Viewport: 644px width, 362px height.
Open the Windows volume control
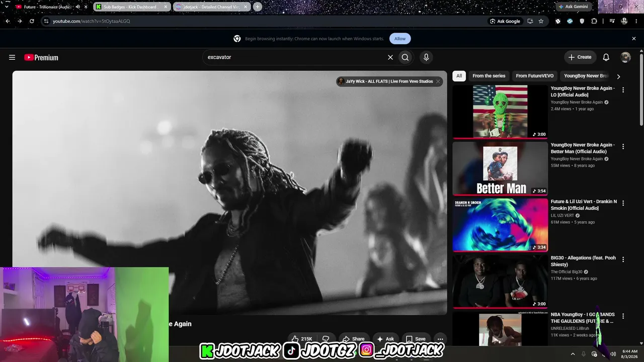coord(613,354)
